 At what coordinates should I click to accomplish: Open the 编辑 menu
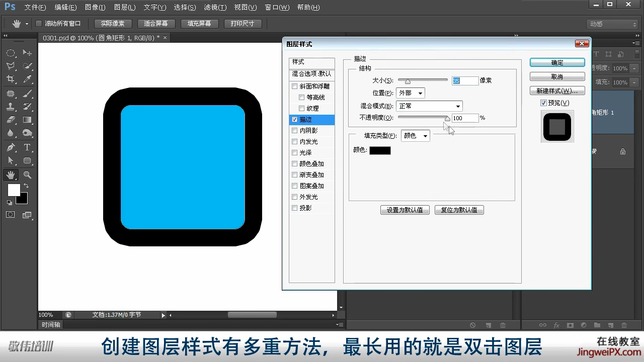click(65, 8)
